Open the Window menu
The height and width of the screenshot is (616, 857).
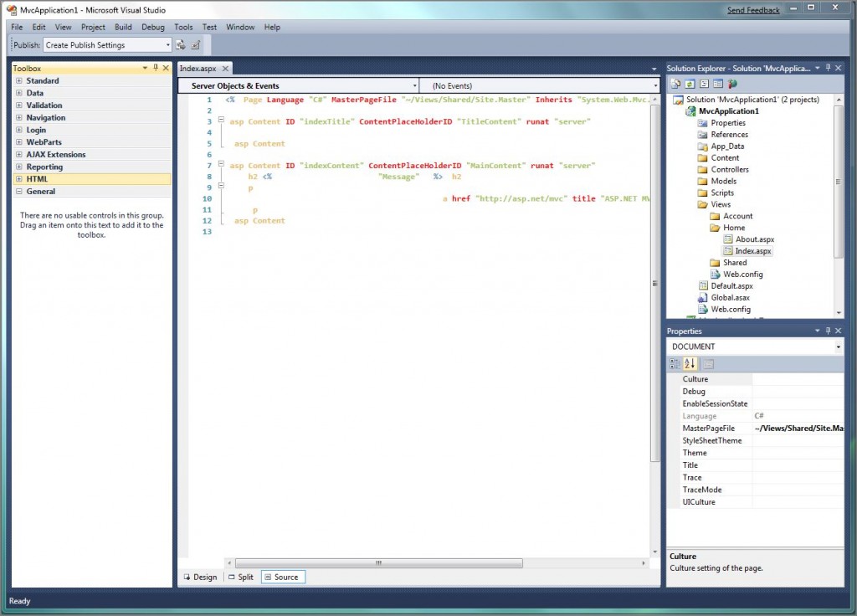click(240, 27)
